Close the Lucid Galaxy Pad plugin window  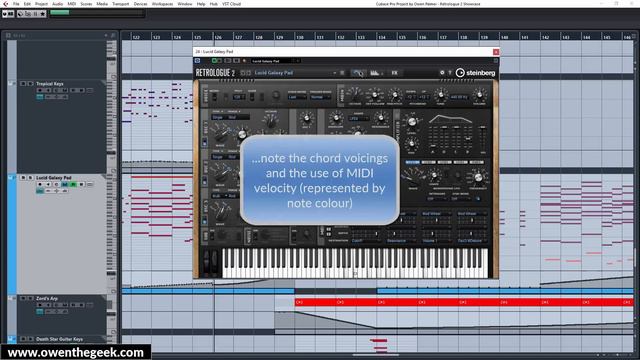(496, 52)
